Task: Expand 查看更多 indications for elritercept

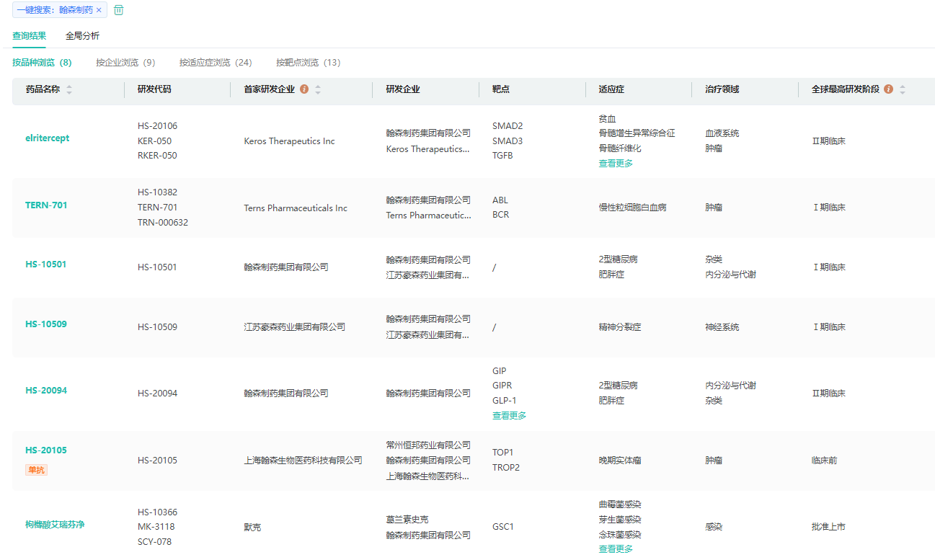Action: tap(616, 164)
